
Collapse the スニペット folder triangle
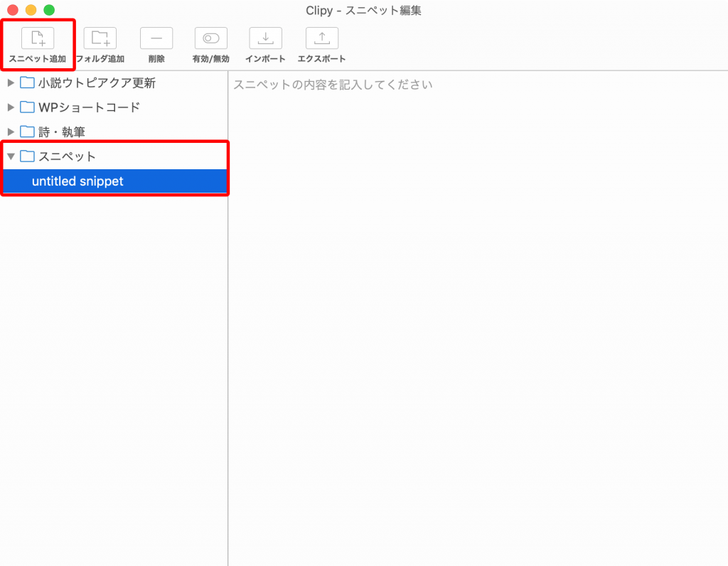[x=11, y=156]
